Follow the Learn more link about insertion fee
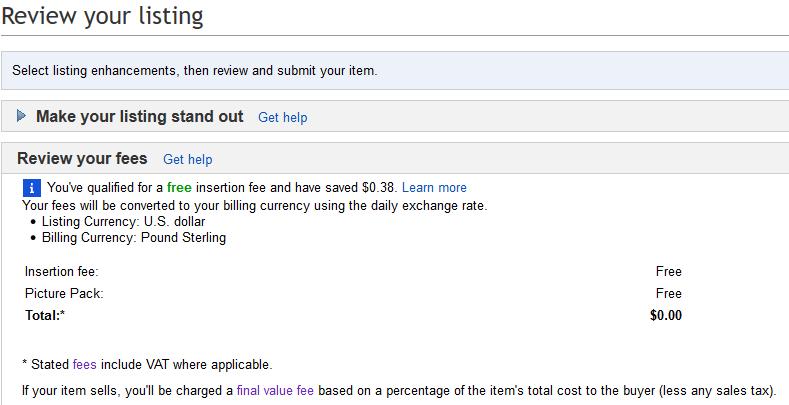 [x=434, y=187]
